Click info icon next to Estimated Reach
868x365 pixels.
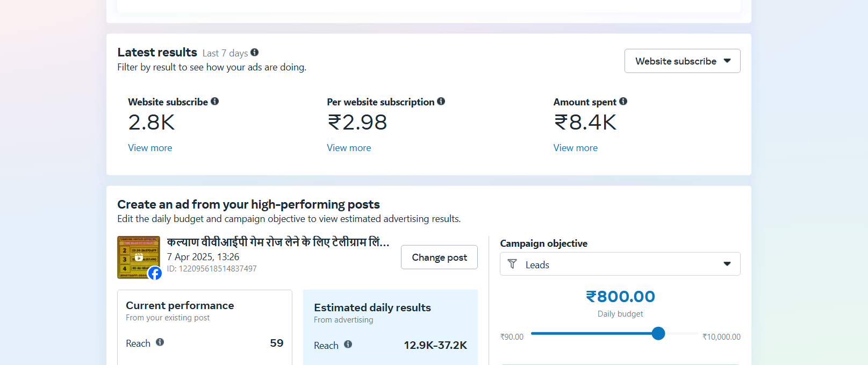(348, 345)
